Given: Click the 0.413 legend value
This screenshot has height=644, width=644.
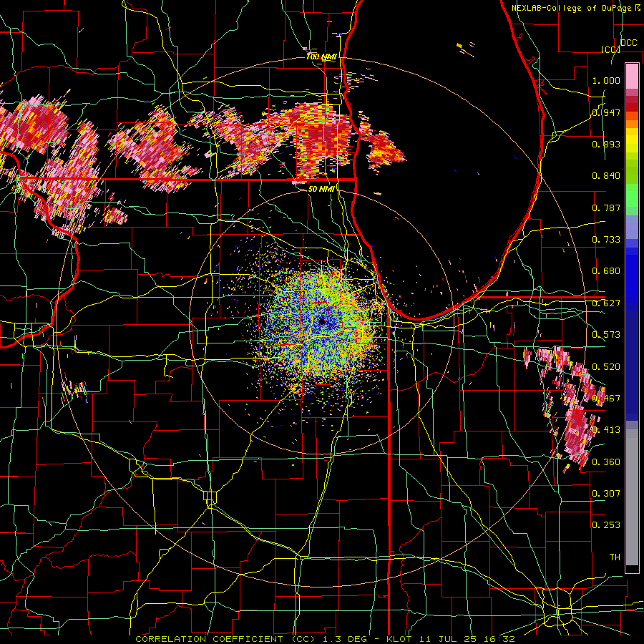Looking at the screenshot, I should (606, 430).
